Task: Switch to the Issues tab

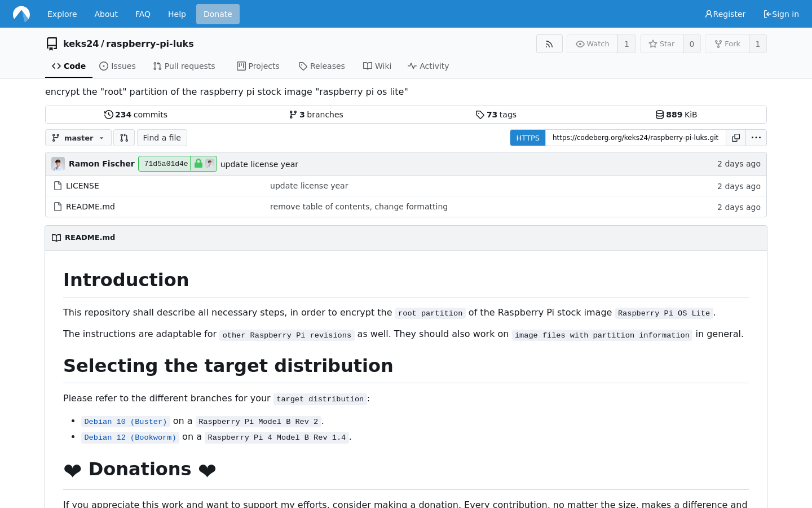Action: pos(117,66)
